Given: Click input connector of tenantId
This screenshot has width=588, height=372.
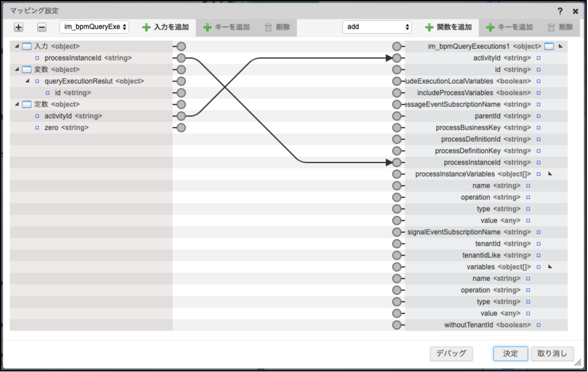Looking at the screenshot, I should click(x=397, y=244).
